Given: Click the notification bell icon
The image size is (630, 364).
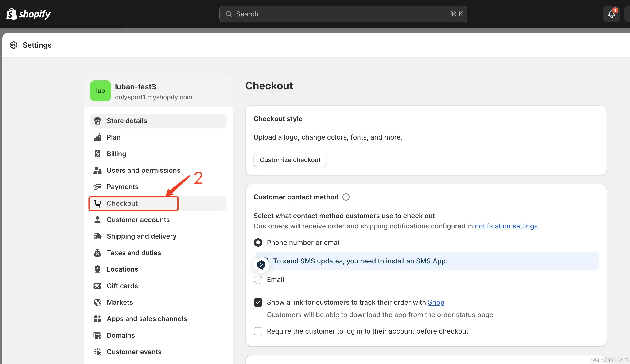Looking at the screenshot, I should point(611,14).
